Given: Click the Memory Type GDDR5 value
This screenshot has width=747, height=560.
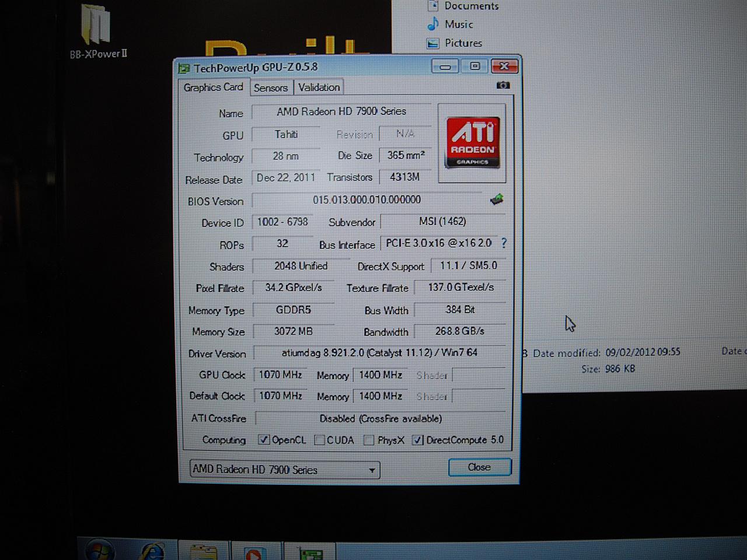Looking at the screenshot, I should click(294, 310).
